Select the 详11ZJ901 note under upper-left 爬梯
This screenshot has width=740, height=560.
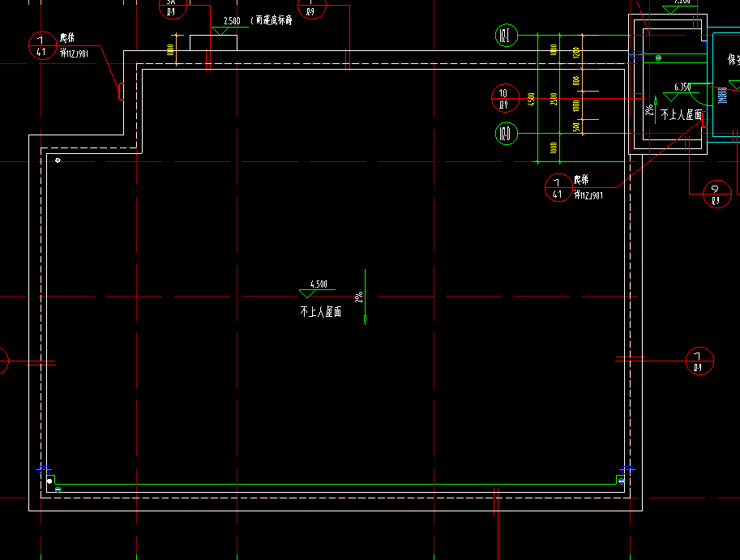(x=74, y=53)
